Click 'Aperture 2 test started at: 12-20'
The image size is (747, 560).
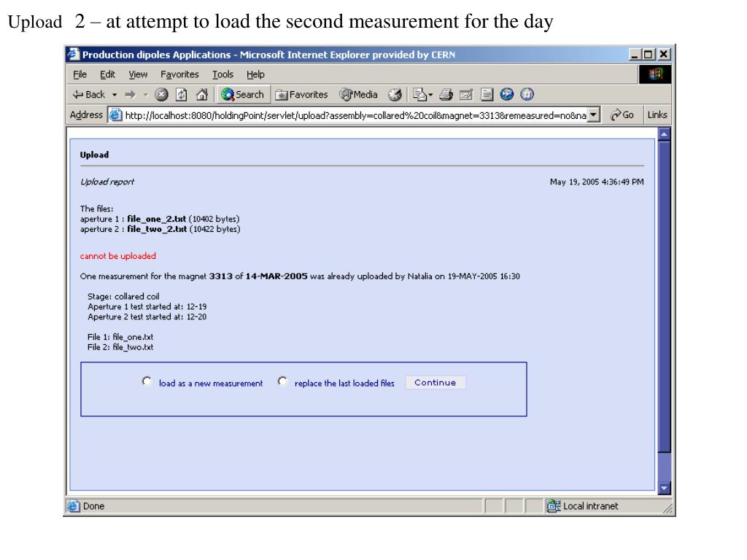(x=147, y=316)
